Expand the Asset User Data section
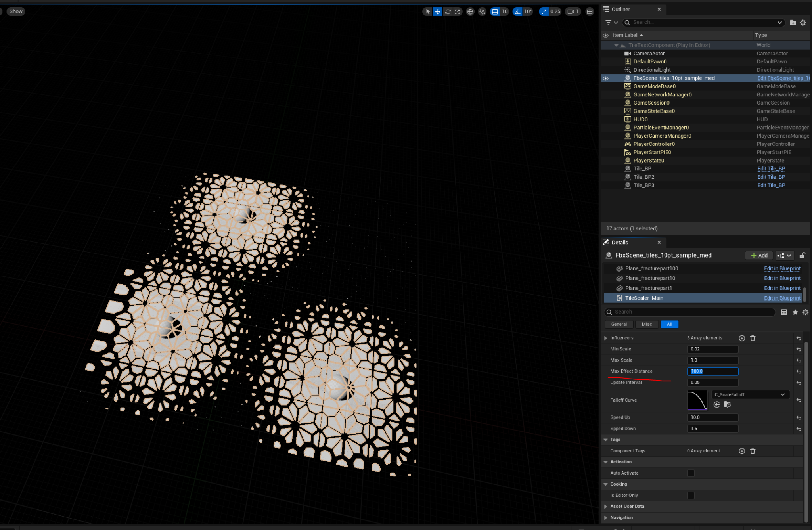 (605, 506)
